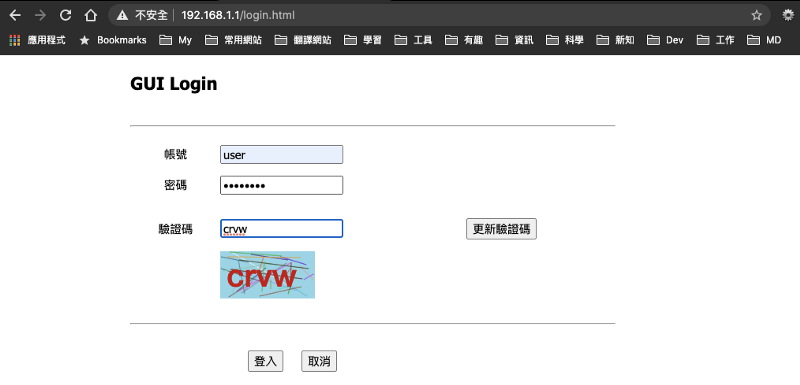Click the 驗證碼 captcha input field

[x=281, y=228]
